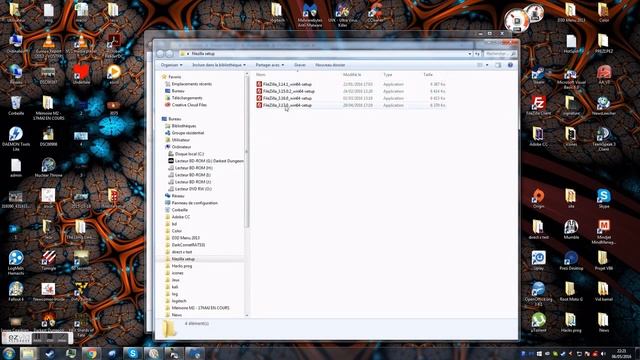This screenshot has width=640, height=360.
Task: Open the change view options dropdown arrow
Action: click(487, 65)
